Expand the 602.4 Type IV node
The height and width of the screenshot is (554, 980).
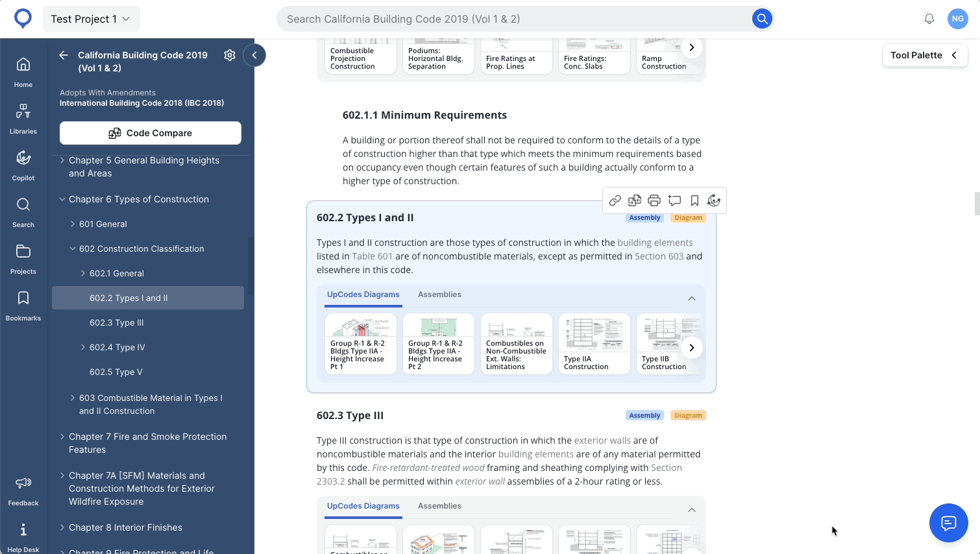(x=83, y=347)
